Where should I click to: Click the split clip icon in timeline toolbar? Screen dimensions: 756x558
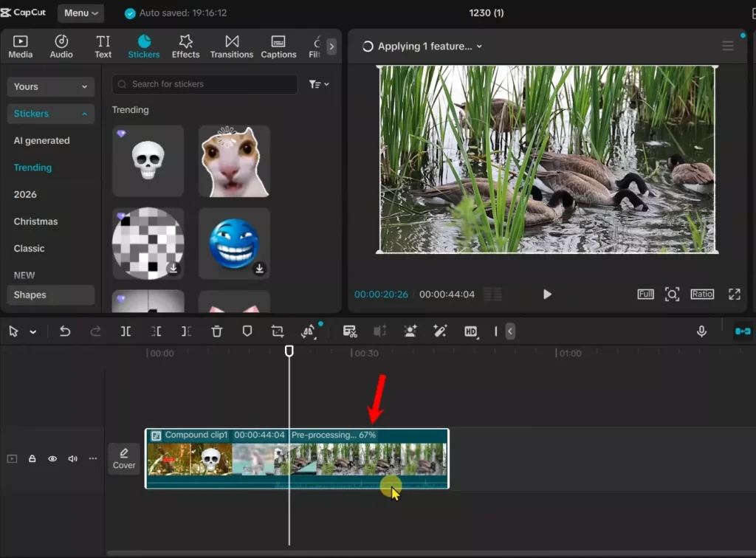(x=126, y=331)
